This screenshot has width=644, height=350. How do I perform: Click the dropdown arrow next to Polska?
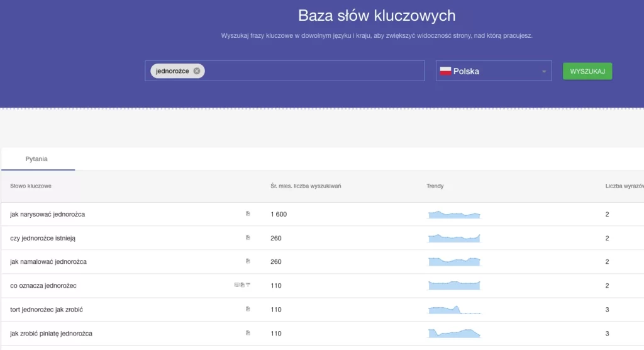coord(544,72)
